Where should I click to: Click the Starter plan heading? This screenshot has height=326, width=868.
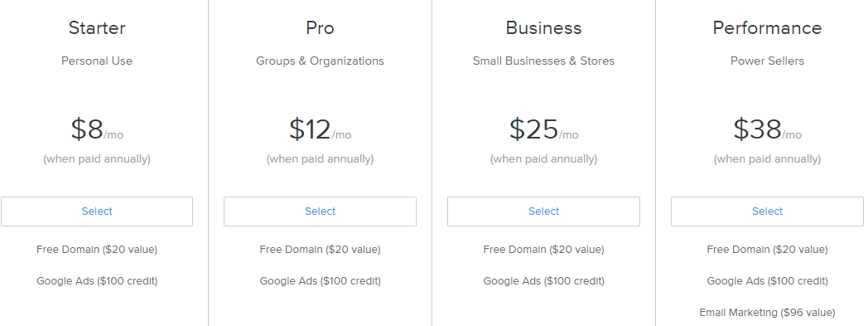97,27
